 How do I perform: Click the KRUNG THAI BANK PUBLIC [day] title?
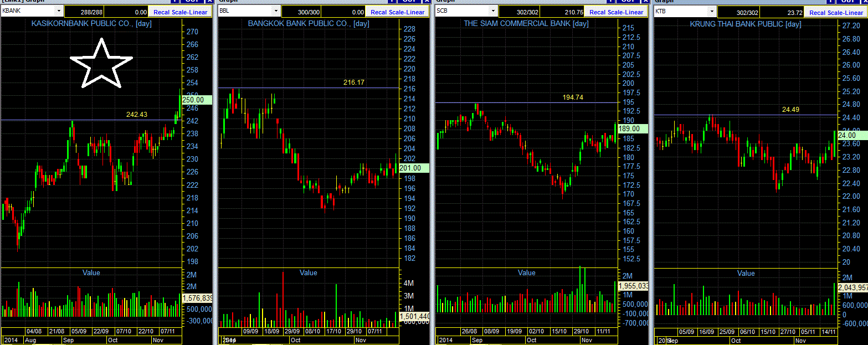point(746,24)
